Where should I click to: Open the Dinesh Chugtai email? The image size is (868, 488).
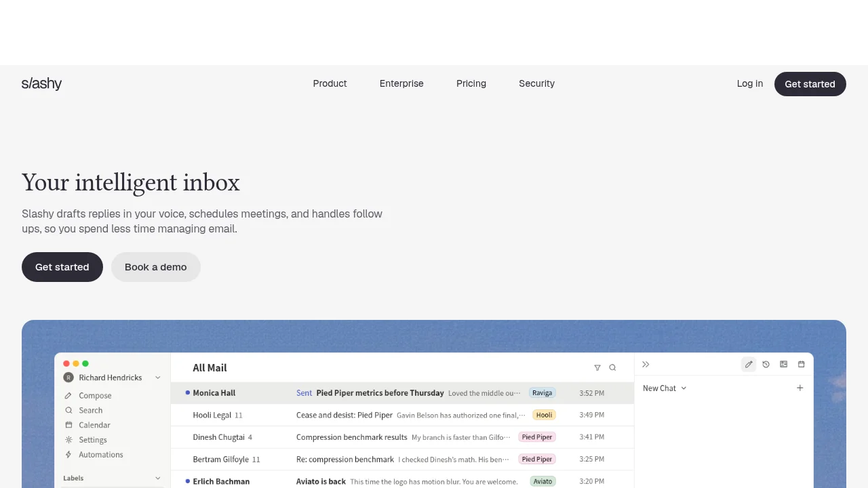point(402,437)
